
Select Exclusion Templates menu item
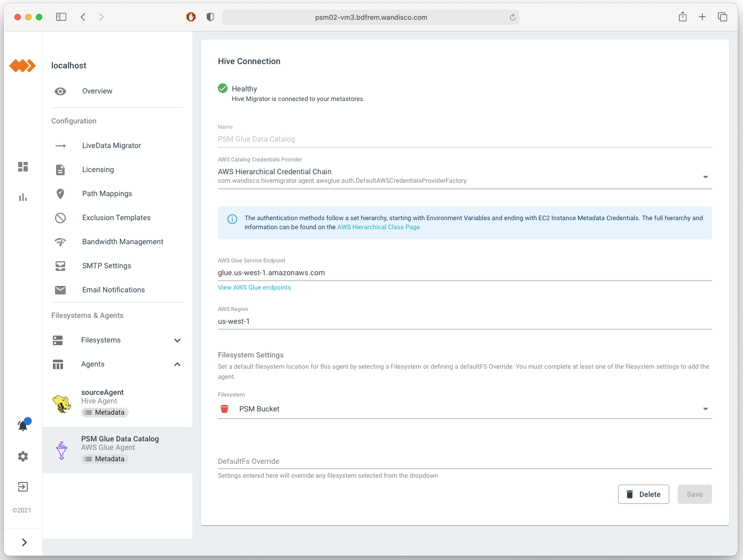116,218
